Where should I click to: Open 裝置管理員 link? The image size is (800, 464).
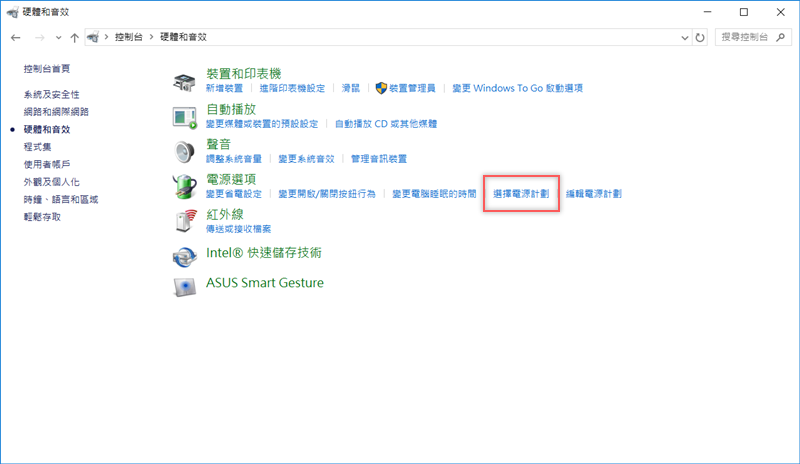click(x=412, y=88)
